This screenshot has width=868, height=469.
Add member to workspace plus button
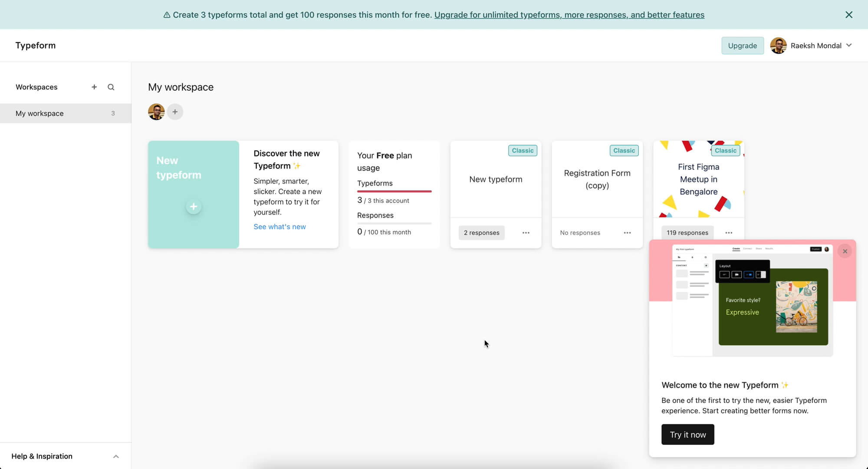pos(175,112)
